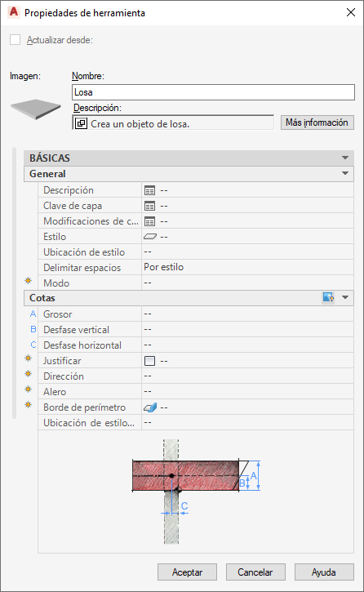
Task: Click the Clave de capa worksheet icon
Action: [149, 206]
